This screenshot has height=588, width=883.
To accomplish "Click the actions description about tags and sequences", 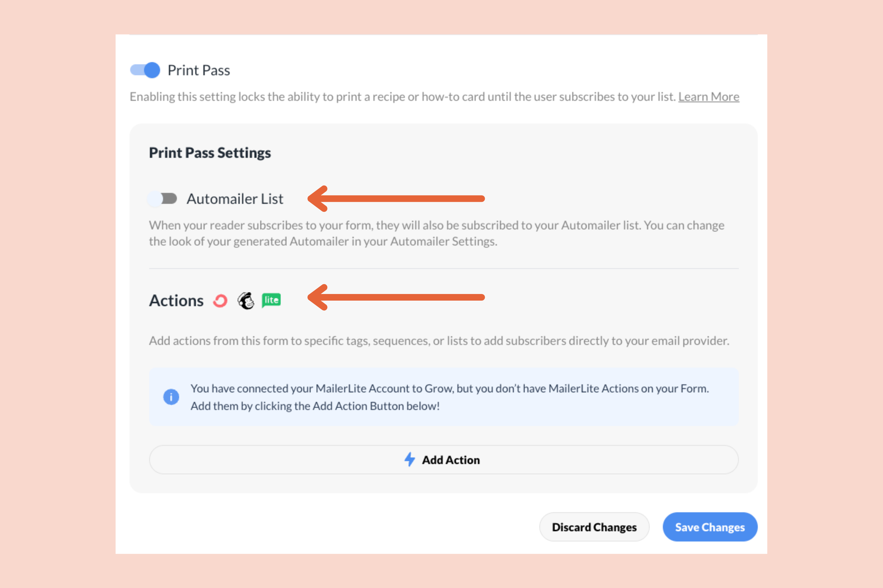I will click(x=439, y=341).
